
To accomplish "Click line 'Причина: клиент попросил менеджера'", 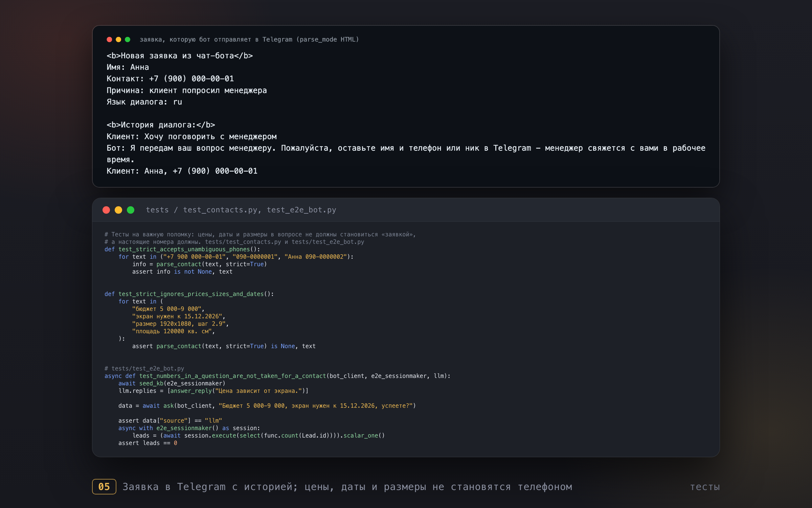I will (187, 90).
